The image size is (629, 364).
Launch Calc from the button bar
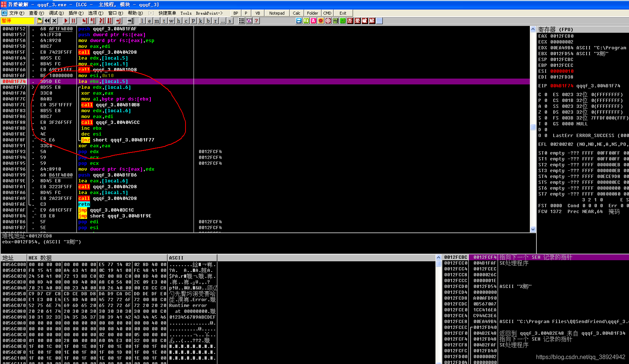297,13
